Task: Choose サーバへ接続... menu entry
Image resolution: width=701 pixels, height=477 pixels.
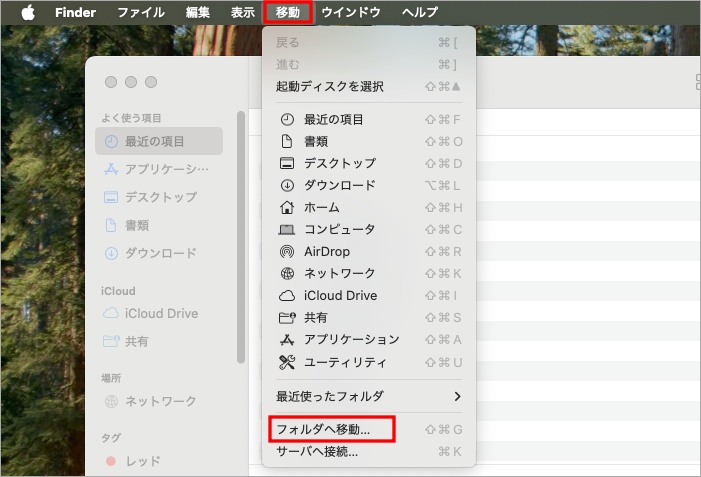Action: [x=317, y=451]
